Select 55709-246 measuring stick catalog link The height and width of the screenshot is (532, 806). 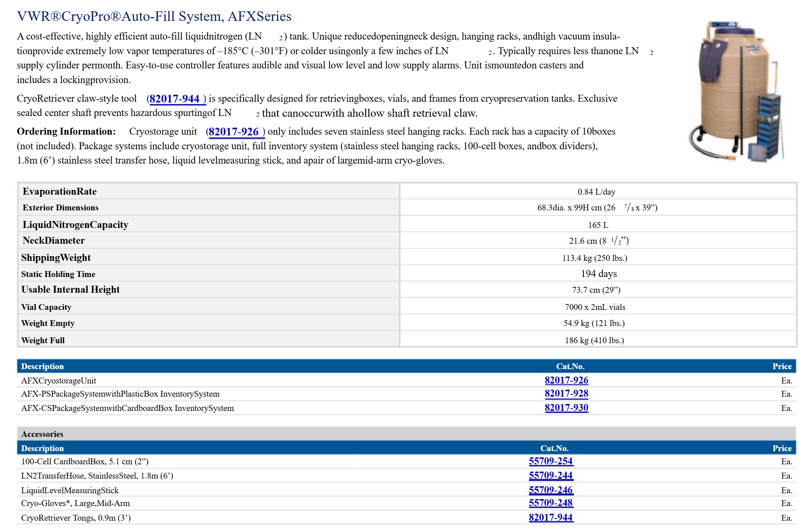click(551, 490)
